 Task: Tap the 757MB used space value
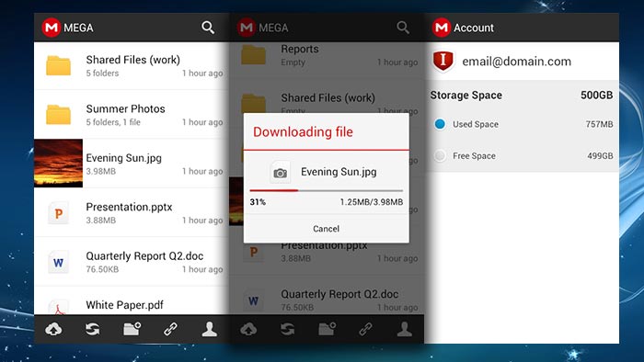(600, 124)
